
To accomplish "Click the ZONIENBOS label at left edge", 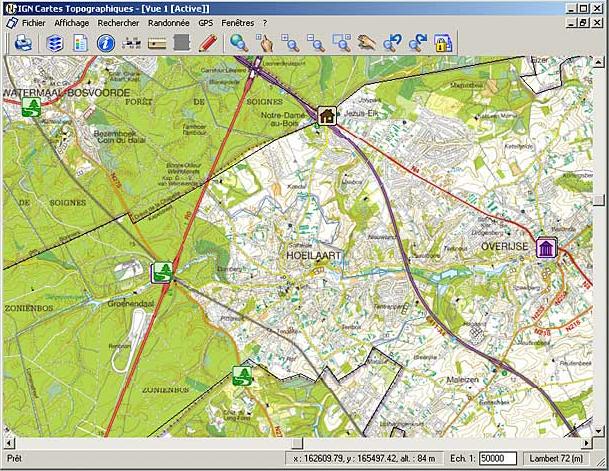I will 29,308.
